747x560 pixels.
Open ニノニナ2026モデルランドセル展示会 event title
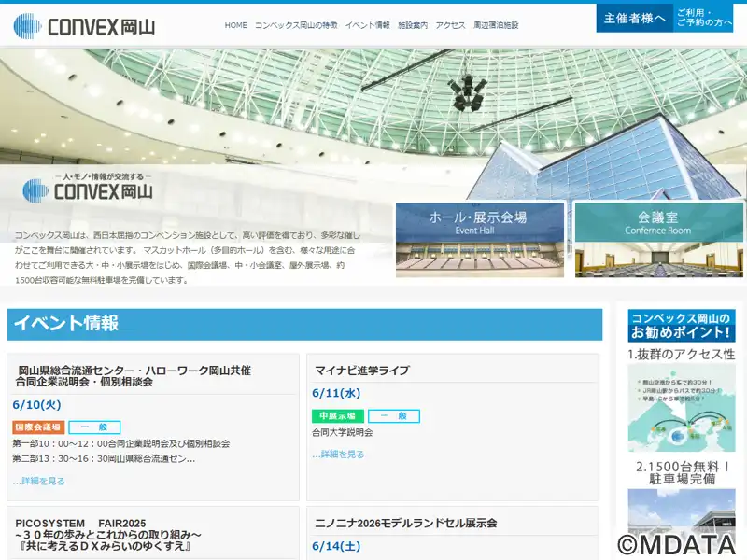(x=406, y=523)
